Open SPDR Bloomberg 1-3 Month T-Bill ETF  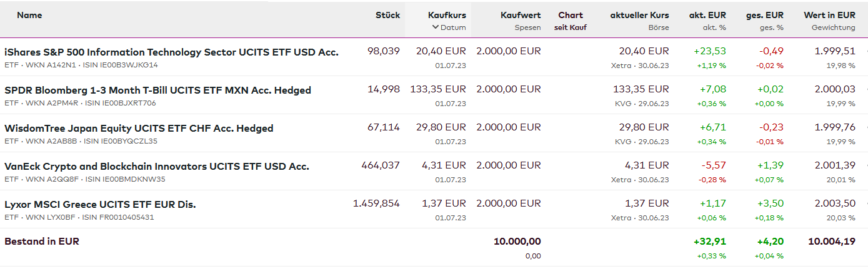click(x=157, y=90)
